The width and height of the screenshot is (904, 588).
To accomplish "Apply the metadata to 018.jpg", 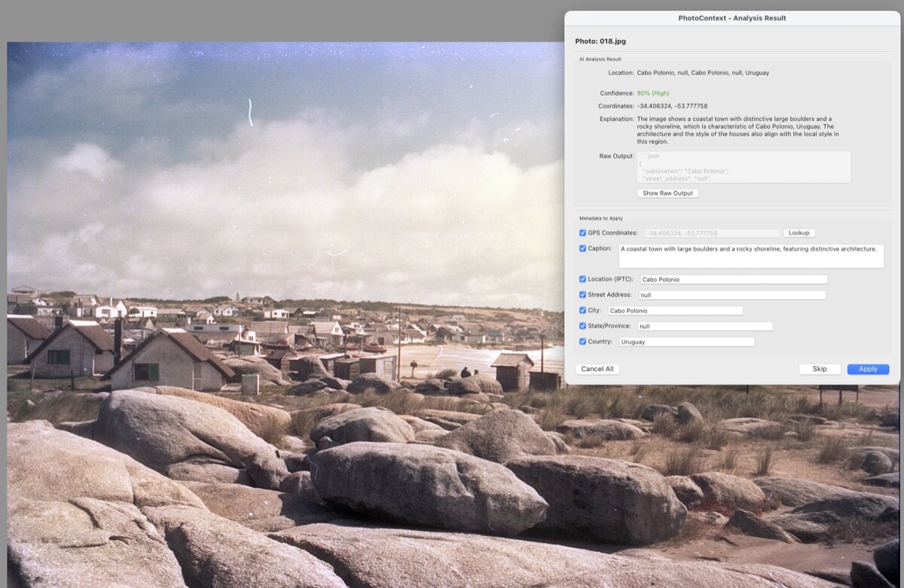I will pos(867,369).
